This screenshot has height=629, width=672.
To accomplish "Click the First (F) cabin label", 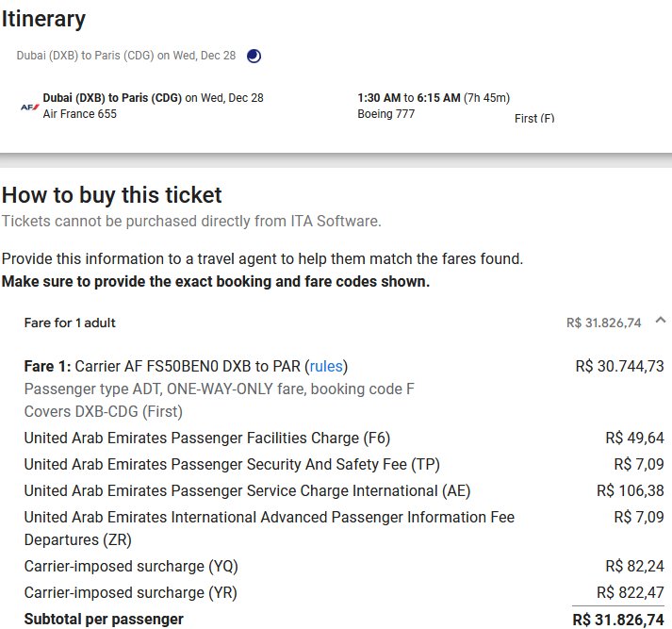I will tap(534, 118).
